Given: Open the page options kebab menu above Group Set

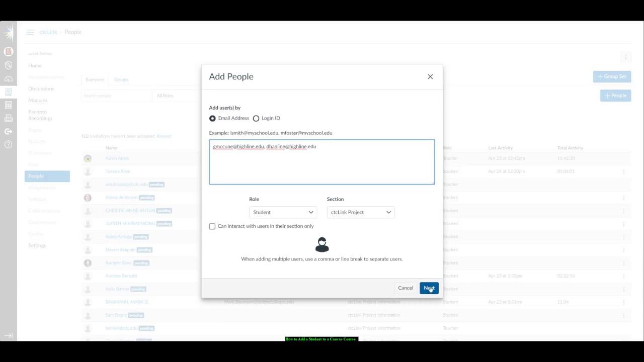Looking at the screenshot, I should (625, 57).
